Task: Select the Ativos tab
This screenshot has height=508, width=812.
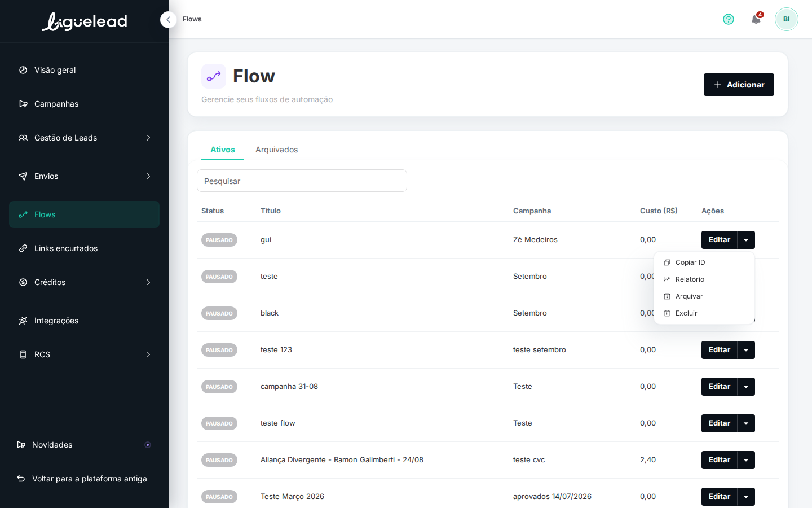Action: click(223, 150)
